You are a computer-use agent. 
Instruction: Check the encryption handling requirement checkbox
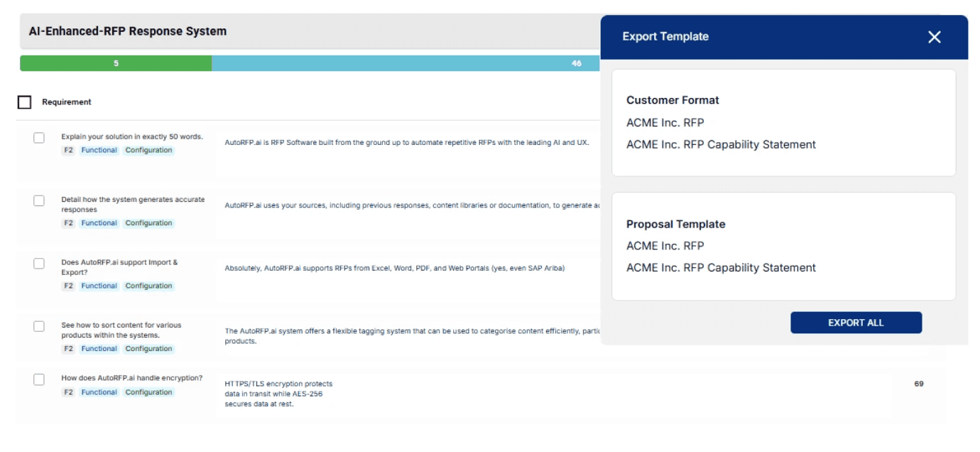pyautogui.click(x=40, y=378)
